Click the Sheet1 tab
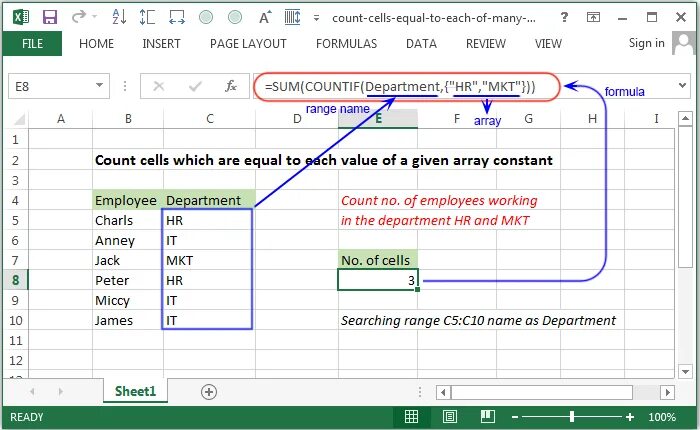 [x=135, y=392]
